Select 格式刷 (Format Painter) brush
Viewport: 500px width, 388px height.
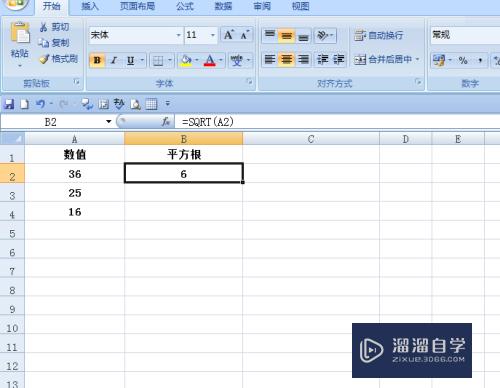pos(58,59)
